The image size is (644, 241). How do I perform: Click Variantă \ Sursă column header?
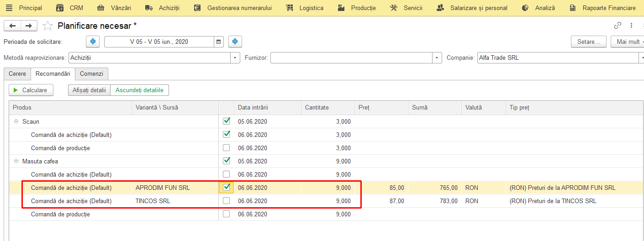(x=175, y=108)
